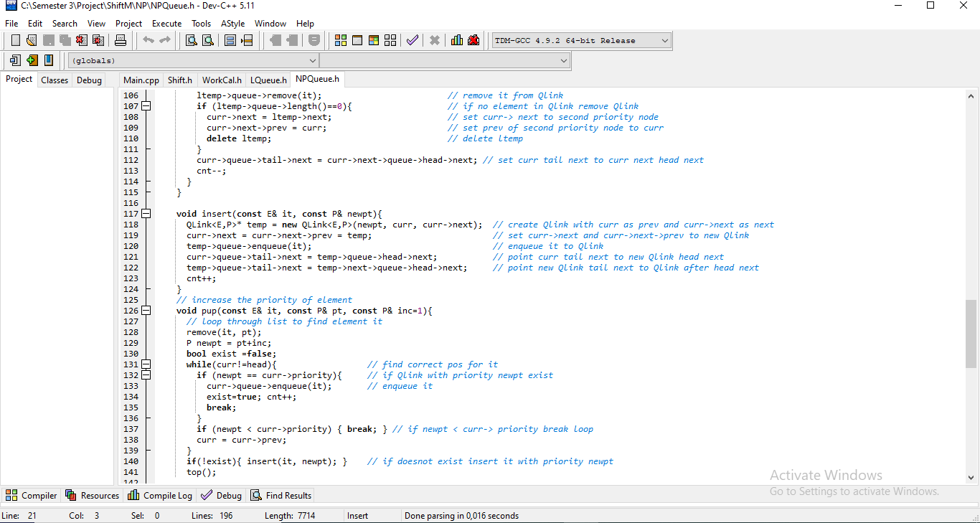Open the Tools menu
This screenshot has height=523, width=980.
coord(202,24)
